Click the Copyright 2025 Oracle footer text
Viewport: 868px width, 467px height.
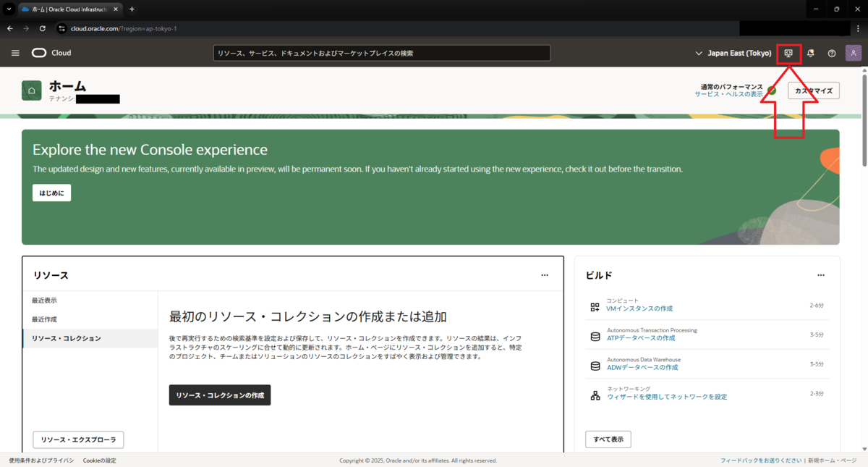tap(418, 460)
